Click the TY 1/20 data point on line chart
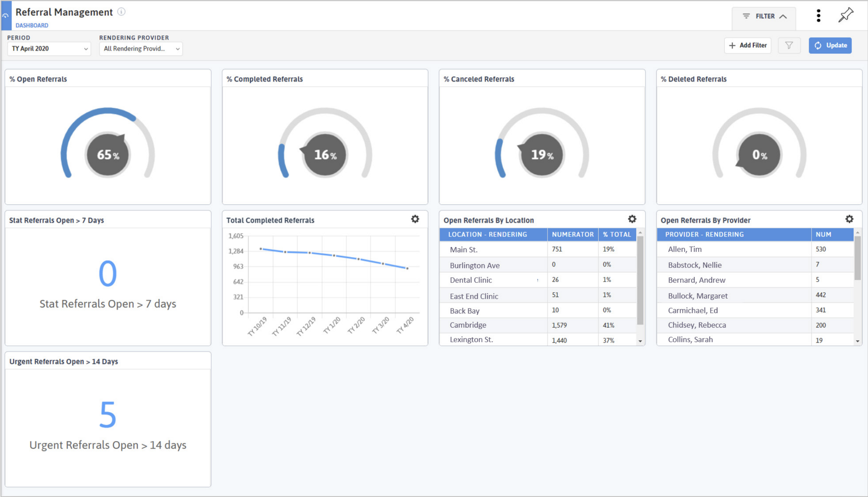The height and width of the screenshot is (497, 868). tap(334, 256)
